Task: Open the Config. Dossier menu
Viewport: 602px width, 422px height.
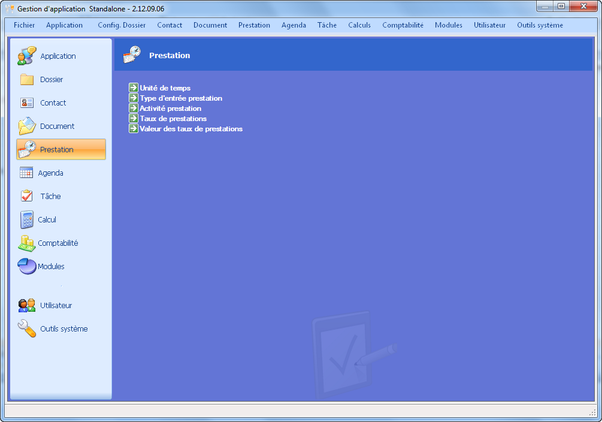Action: (x=121, y=24)
